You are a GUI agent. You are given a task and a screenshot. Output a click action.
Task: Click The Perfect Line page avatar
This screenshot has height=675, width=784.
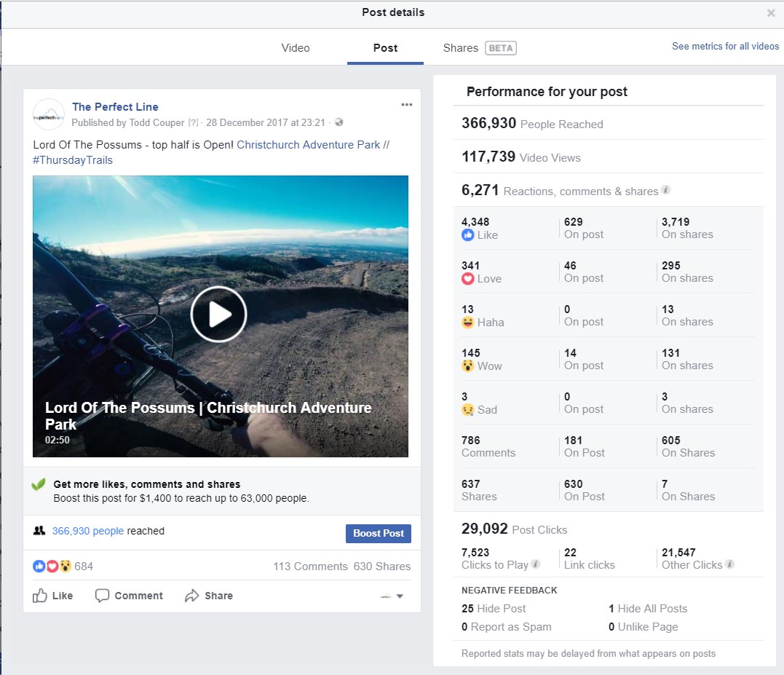pyautogui.click(x=49, y=114)
